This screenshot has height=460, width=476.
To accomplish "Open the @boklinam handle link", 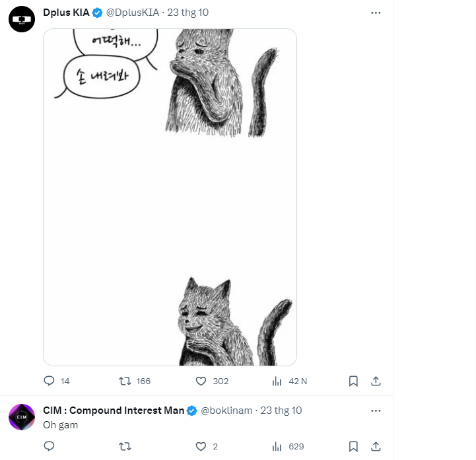I will 226,411.
